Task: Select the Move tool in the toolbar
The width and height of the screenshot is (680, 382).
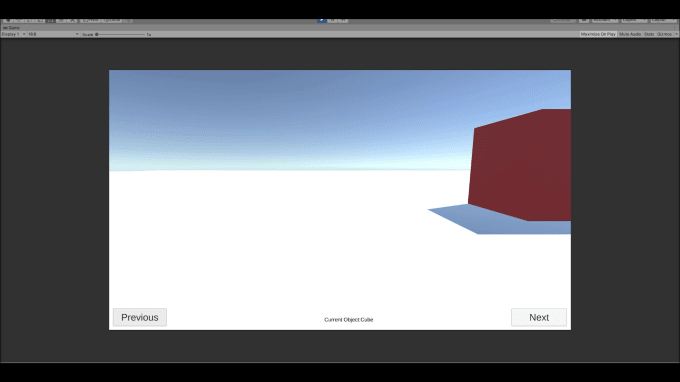Action: (18, 20)
